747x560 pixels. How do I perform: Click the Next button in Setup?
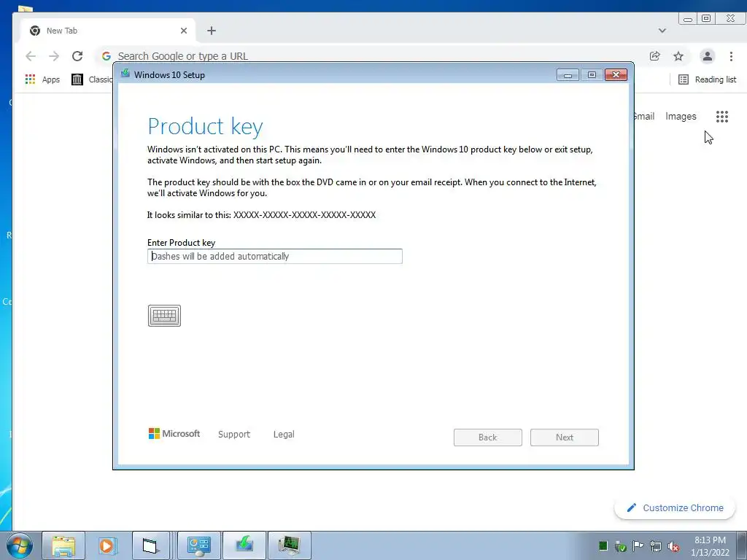pyautogui.click(x=565, y=437)
